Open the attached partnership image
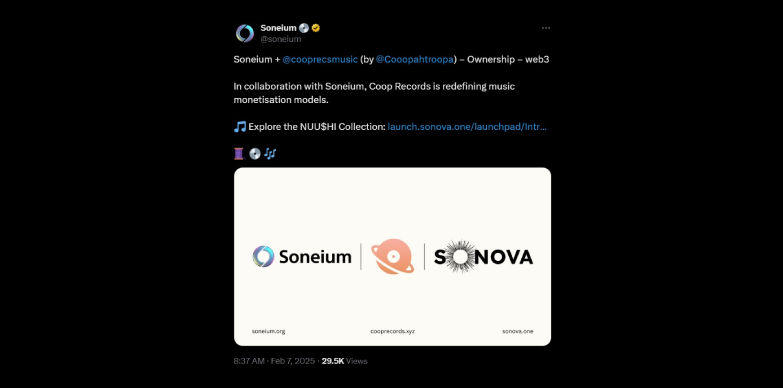783x388 pixels. (392, 257)
